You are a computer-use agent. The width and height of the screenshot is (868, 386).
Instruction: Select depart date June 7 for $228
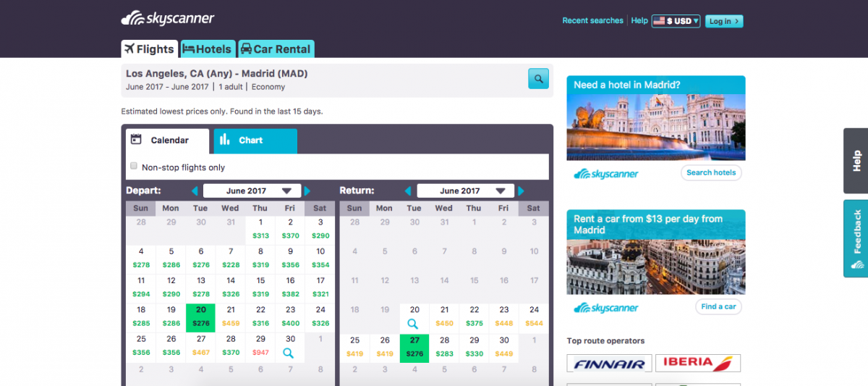(231, 258)
